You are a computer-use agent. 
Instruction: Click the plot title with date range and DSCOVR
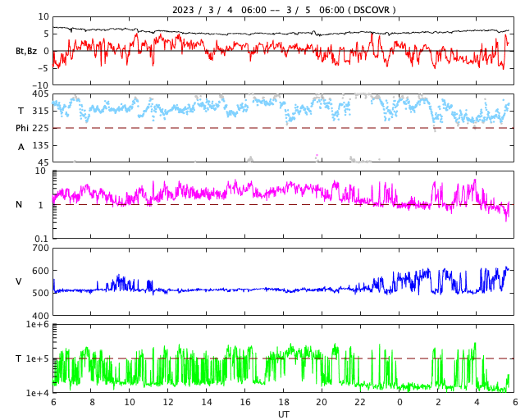coord(283,10)
